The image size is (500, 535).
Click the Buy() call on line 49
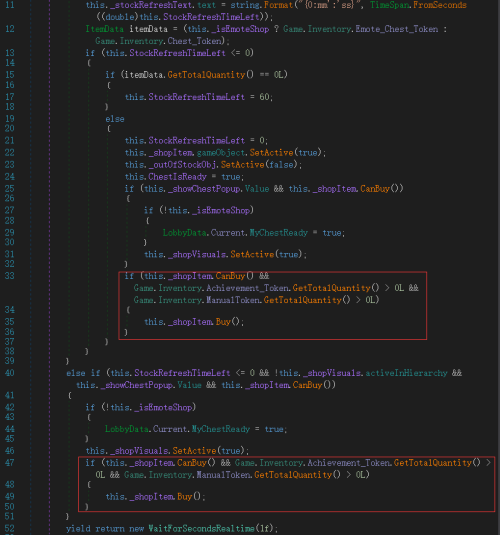(x=189, y=496)
